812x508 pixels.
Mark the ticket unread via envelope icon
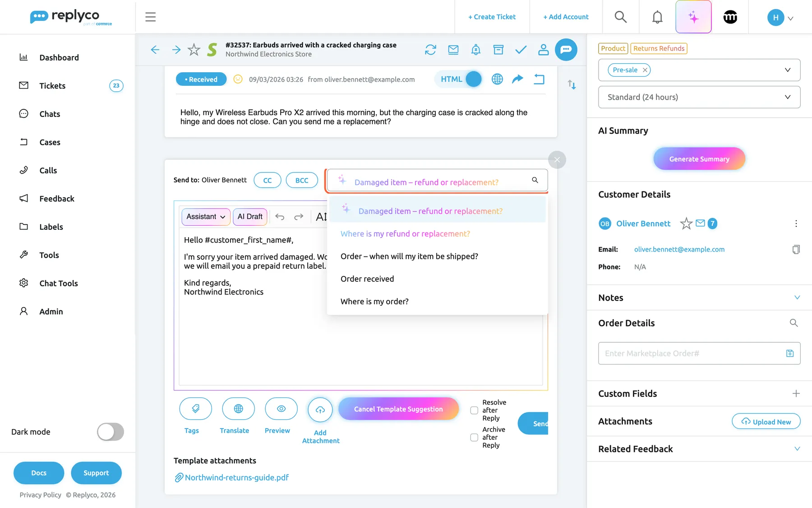453,50
